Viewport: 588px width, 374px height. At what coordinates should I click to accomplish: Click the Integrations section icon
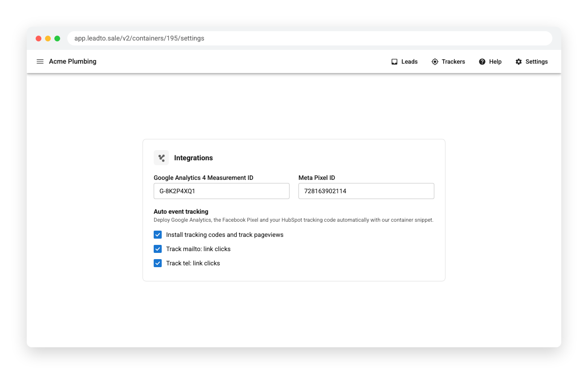coord(161,158)
